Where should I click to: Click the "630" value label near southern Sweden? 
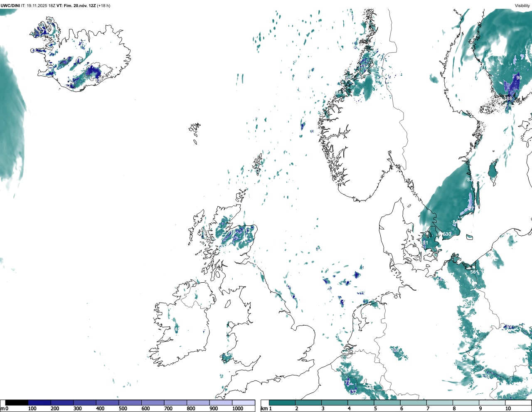point(447,234)
